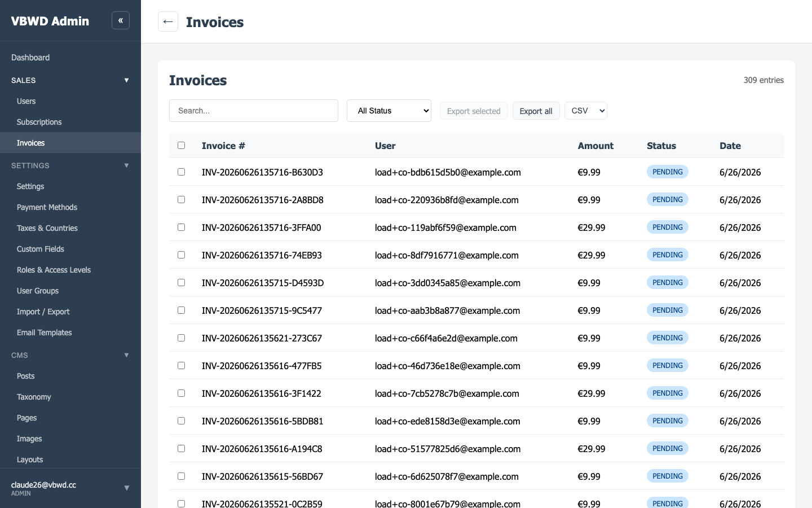Screen dimensions: 812x508
Task: Open Images under CMS
Action: [x=70, y=439]
